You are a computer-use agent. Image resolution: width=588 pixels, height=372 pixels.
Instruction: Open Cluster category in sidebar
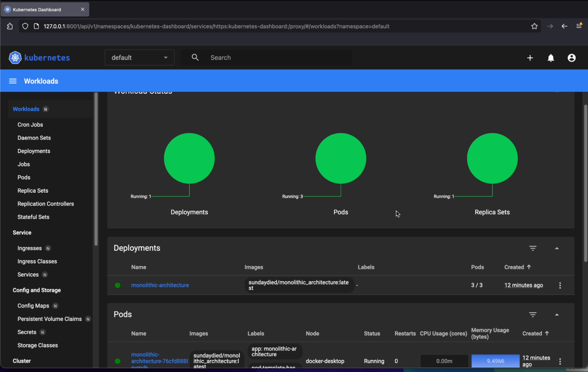pos(21,361)
